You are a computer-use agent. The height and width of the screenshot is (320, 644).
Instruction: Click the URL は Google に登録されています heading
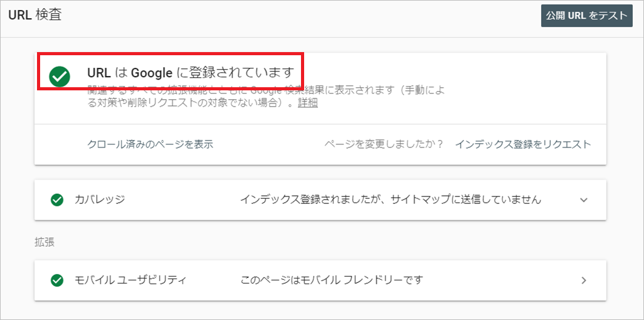pyautogui.click(x=190, y=72)
